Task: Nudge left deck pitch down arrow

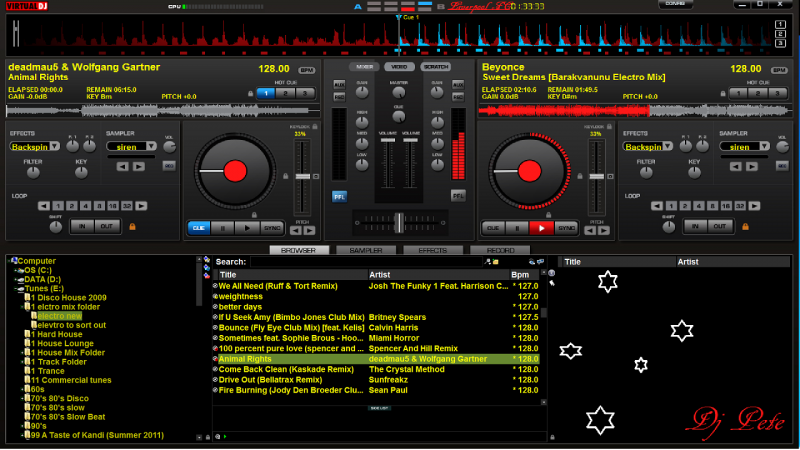Action: tap(296, 231)
